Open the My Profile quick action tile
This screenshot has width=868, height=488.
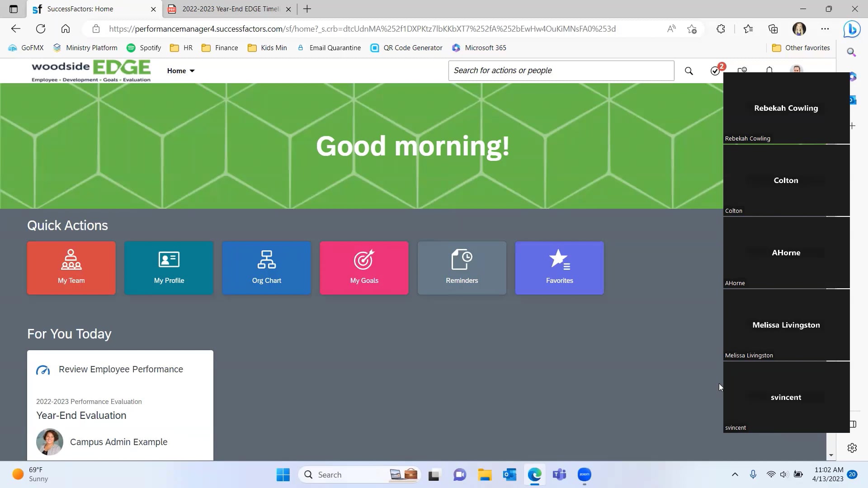click(169, 268)
